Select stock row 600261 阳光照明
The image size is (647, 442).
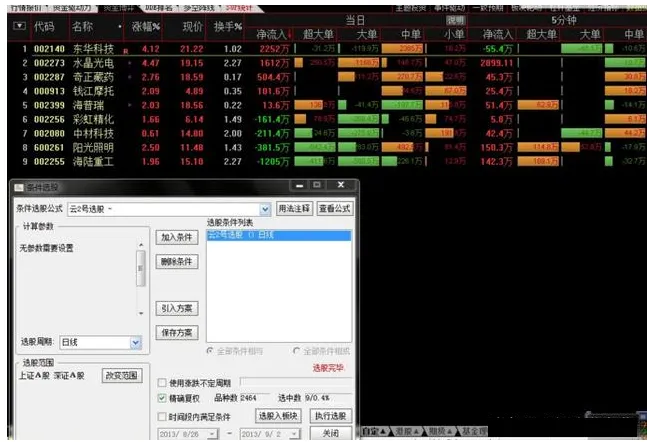327,147
